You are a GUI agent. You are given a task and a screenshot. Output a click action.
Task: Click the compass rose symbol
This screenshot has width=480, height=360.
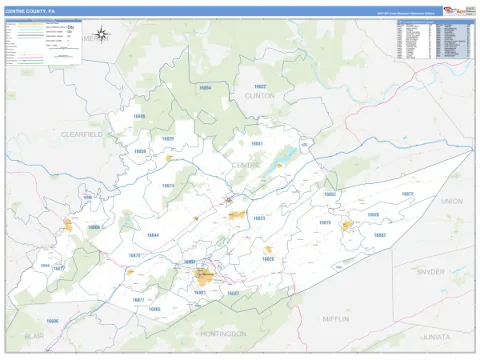click(x=102, y=34)
